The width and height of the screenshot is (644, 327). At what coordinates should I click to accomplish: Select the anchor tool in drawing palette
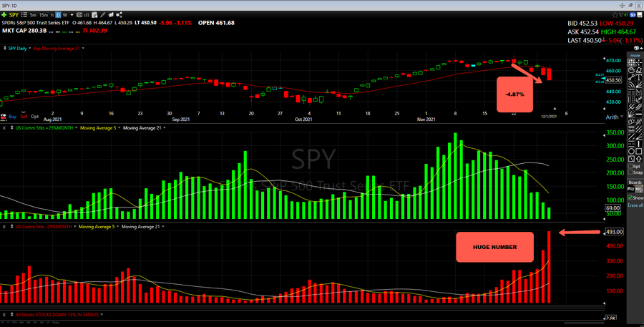pyautogui.click(x=639, y=99)
